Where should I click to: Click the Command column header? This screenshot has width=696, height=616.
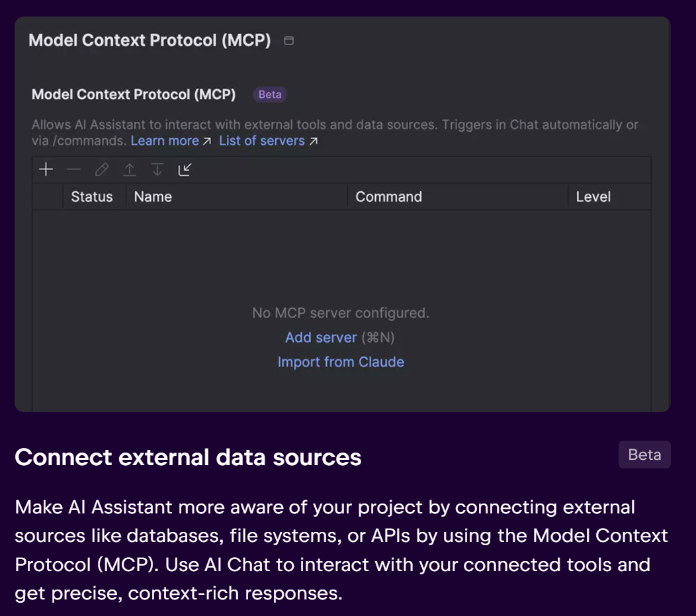click(x=389, y=197)
